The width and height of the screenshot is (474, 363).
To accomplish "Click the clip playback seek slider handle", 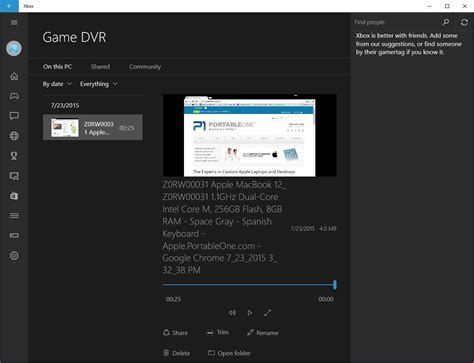I will tap(335, 285).
